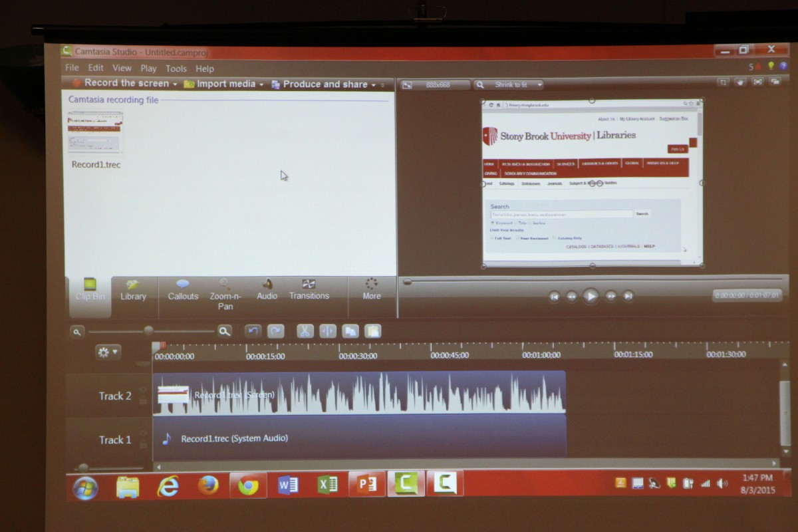This screenshot has width=798, height=532.
Task: Click the volume speaker tray icon
Action: click(722, 483)
